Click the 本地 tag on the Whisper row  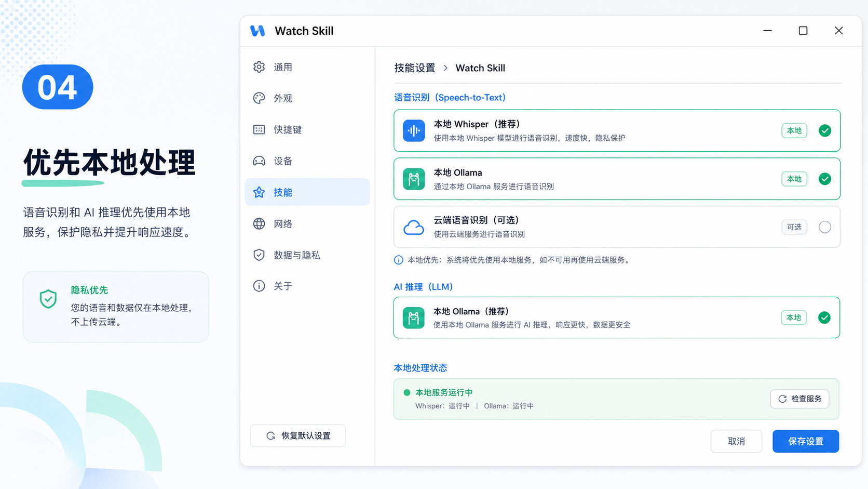(794, 130)
